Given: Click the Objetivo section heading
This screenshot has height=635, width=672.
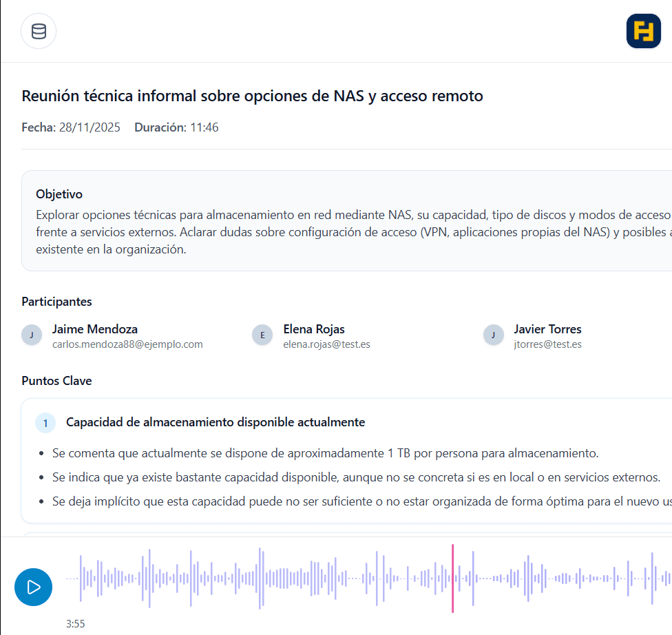Looking at the screenshot, I should click(x=59, y=194).
